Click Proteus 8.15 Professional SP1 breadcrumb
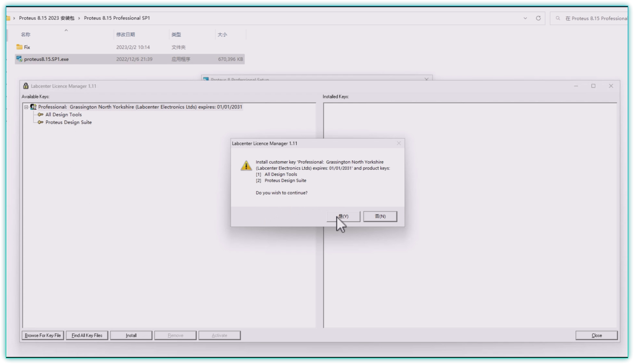The width and height of the screenshot is (634, 364). tap(117, 18)
